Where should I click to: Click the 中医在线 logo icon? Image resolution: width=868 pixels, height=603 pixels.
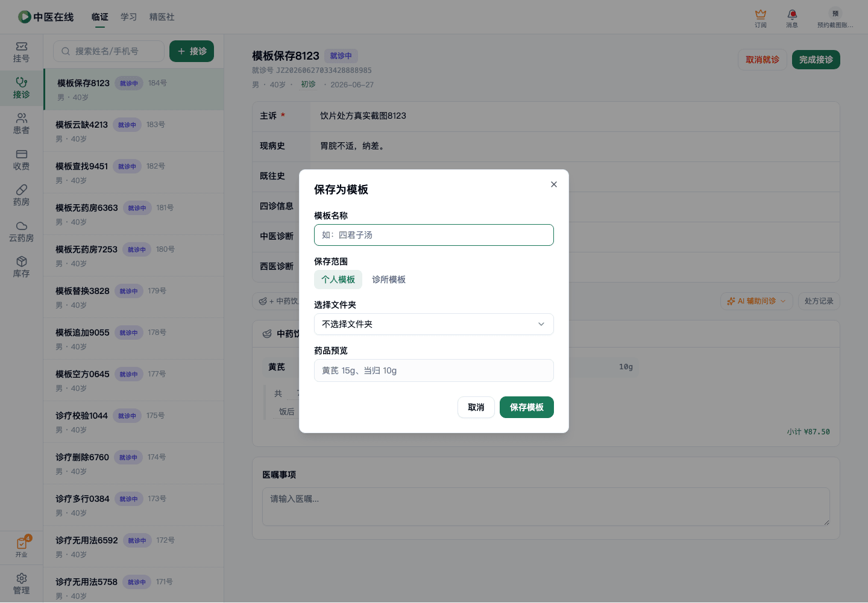pyautogui.click(x=24, y=17)
